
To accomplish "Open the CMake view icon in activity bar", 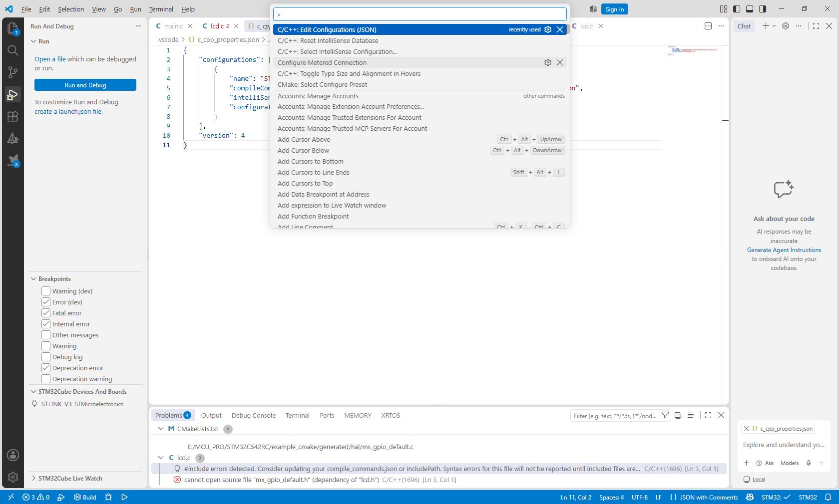I will tap(13, 138).
